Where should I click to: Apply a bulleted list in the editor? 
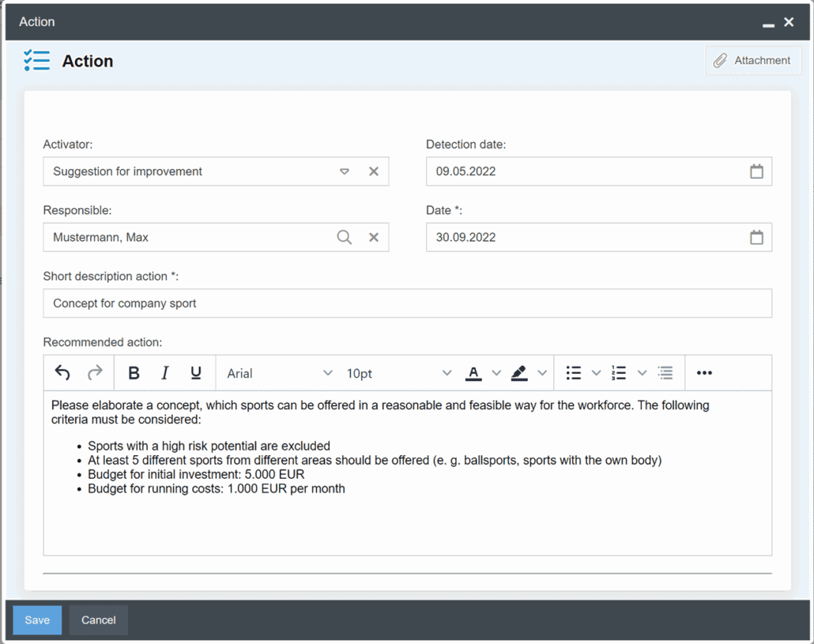point(573,372)
